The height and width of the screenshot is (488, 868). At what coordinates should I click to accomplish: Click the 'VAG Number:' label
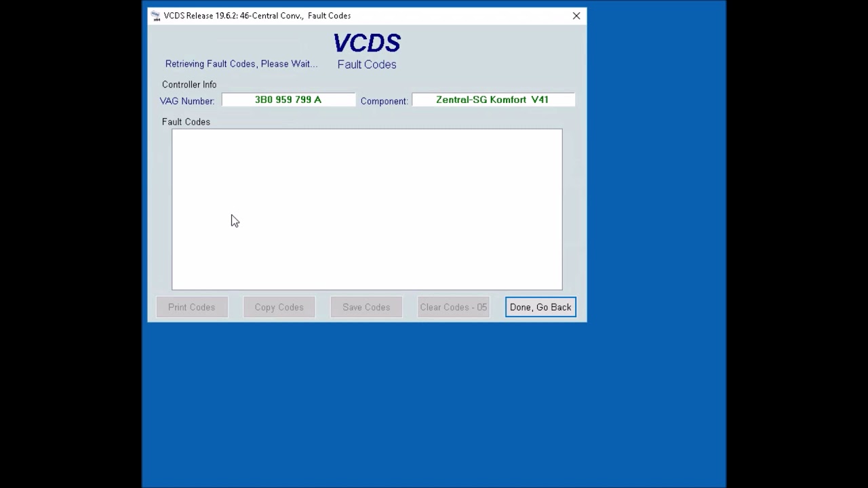pyautogui.click(x=187, y=101)
